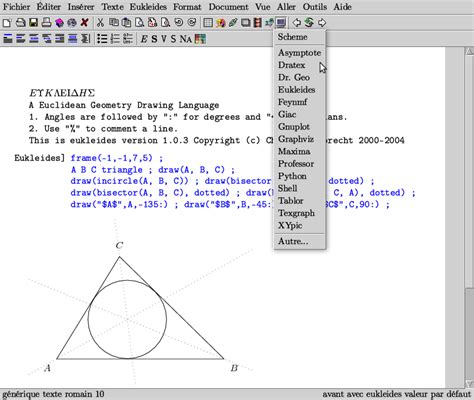Click the V verbatim icon

click(x=164, y=39)
